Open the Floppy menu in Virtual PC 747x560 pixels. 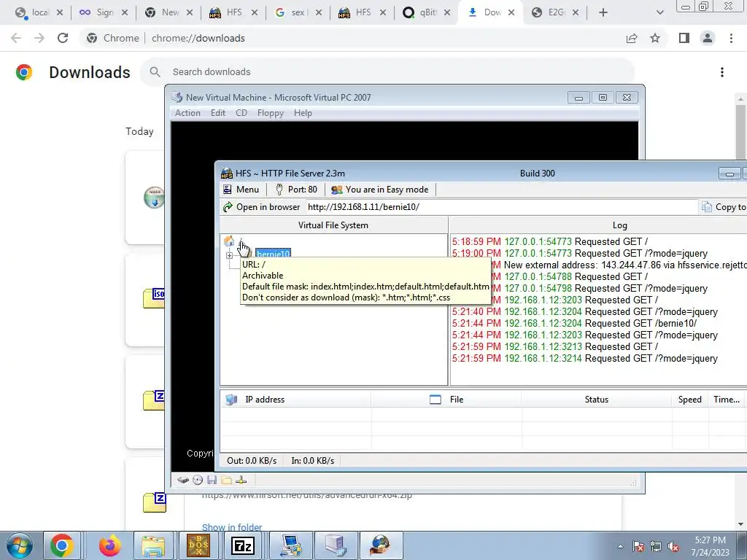click(271, 113)
